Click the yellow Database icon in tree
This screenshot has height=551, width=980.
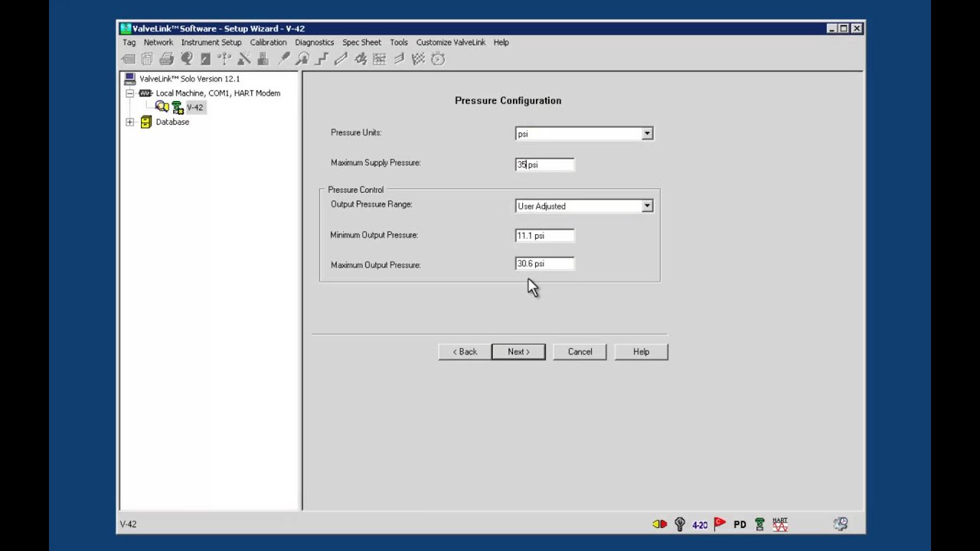click(x=146, y=122)
